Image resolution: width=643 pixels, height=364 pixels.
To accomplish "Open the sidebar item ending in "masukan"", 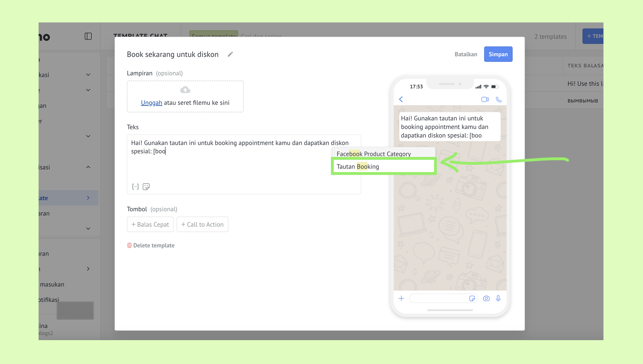I will (52, 284).
